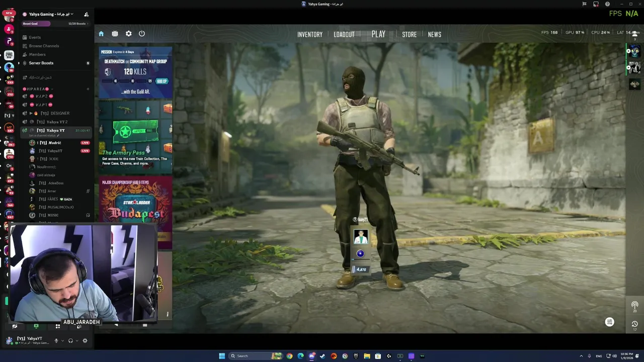Viewport: 644px width, 362px height.
Task: Add channel to VIP AREA category
Action: [88, 89]
